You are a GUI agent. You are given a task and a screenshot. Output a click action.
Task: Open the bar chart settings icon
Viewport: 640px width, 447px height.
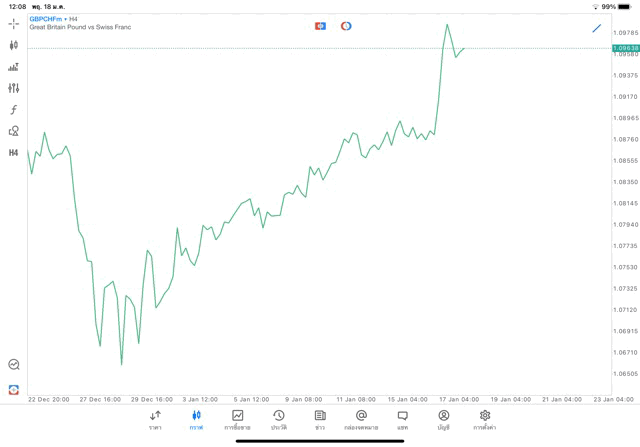pos(14,67)
